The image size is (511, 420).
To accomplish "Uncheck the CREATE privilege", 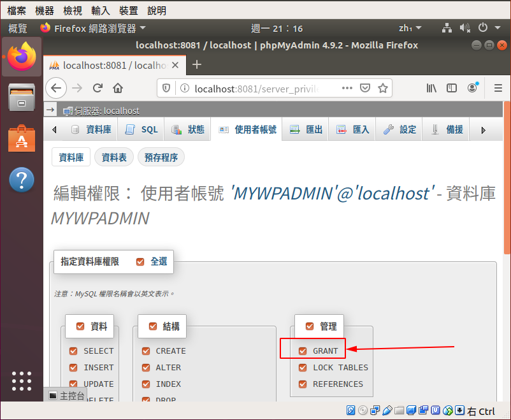I will click(146, 351).
